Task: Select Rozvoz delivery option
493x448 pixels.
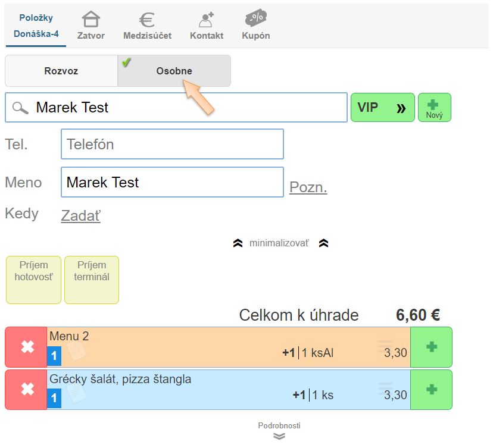Action: [61, 71]
